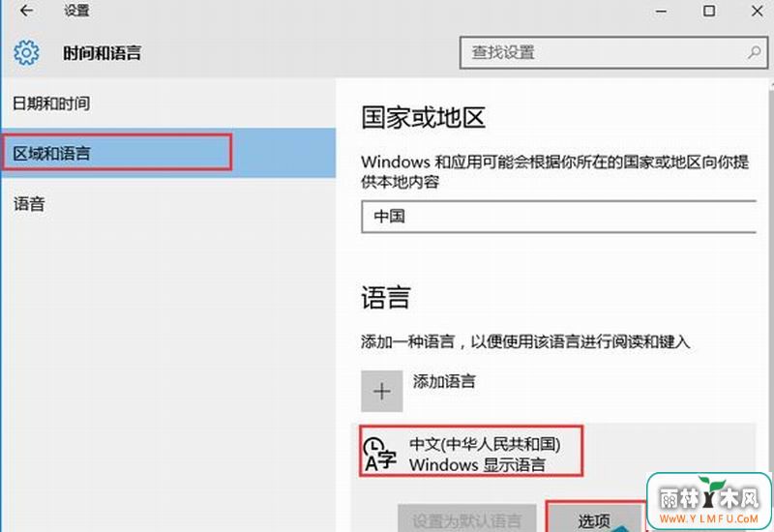Click the Windows 显示语言 subtitle text
The height and width of the screenshot is (532, 774).
(x=477, y=464)
